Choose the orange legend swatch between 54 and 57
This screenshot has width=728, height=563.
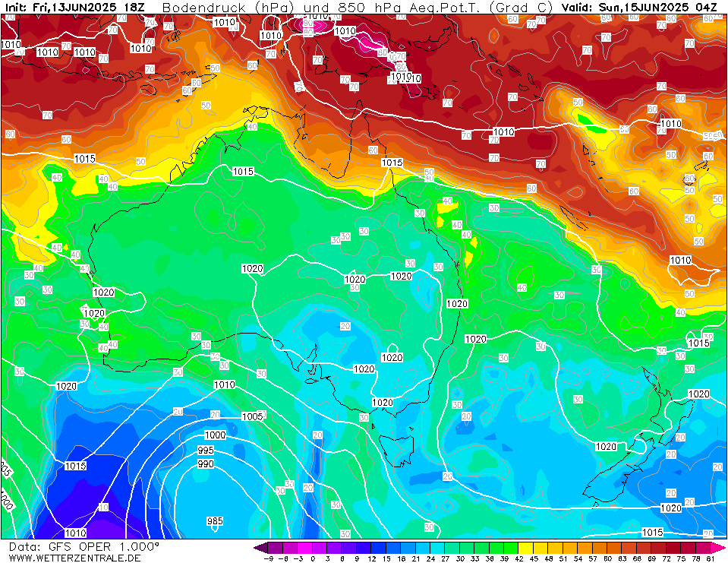[585, 548]
